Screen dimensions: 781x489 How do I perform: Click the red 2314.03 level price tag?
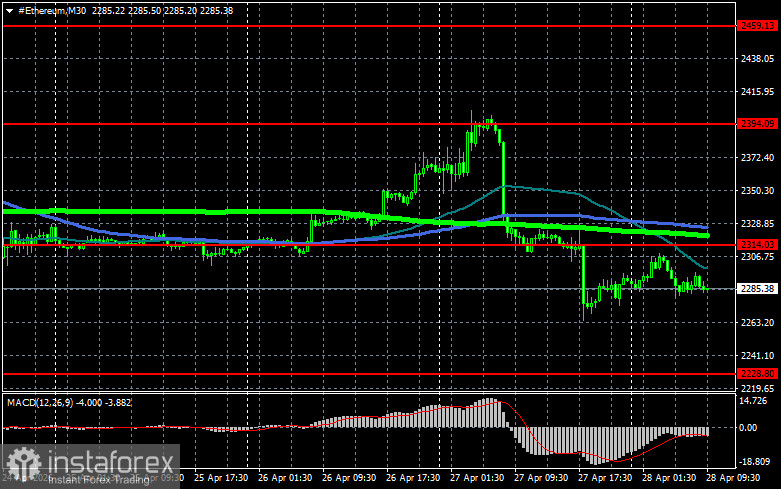757,244
